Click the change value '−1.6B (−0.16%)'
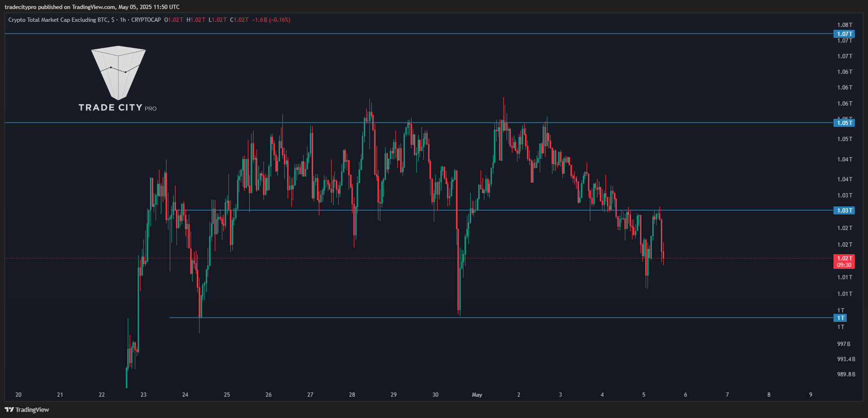The width and height of the screenshot is (868, 418). click(x=271, y=20)
